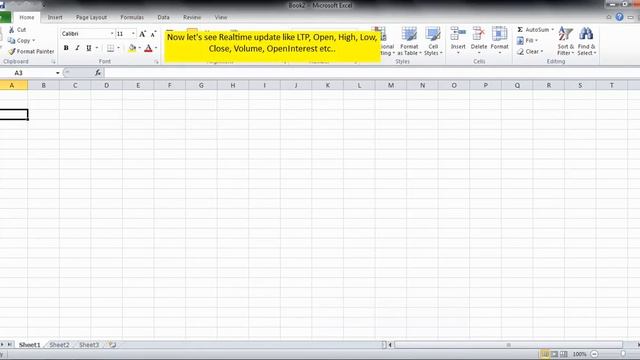Viewport: 640px width, 360px height.
Task: Increase font size with Grow Font
Action: (142, 34)
